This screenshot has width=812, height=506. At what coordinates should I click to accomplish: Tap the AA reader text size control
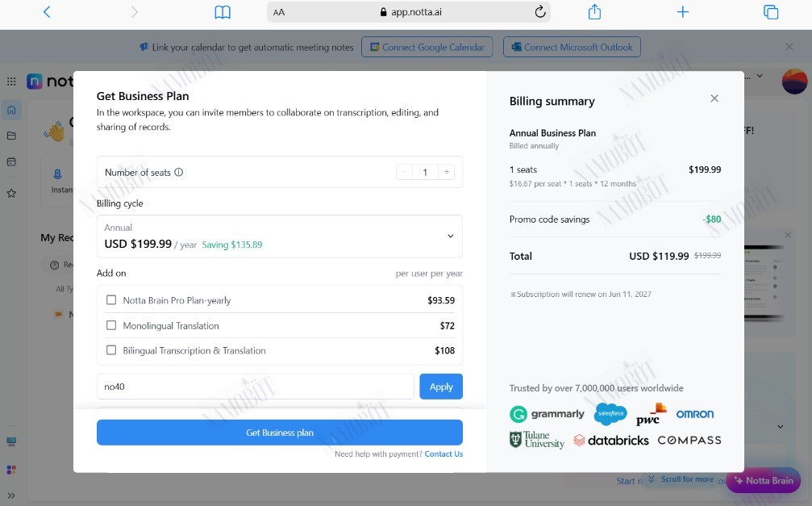point(279,12)
